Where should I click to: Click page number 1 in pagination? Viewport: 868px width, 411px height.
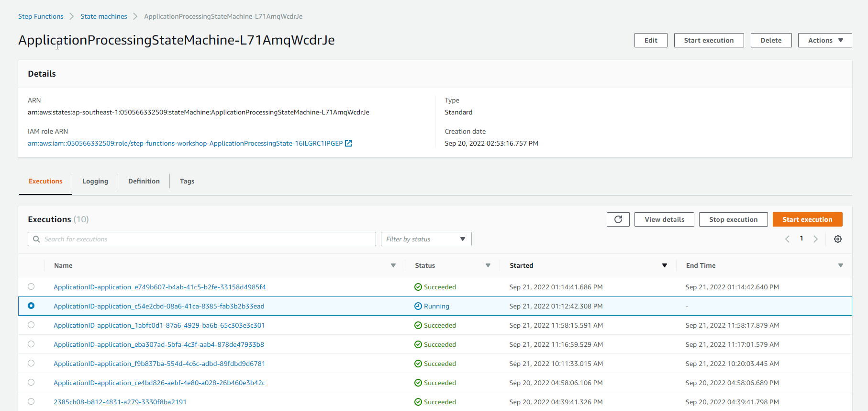coord(801,238)
